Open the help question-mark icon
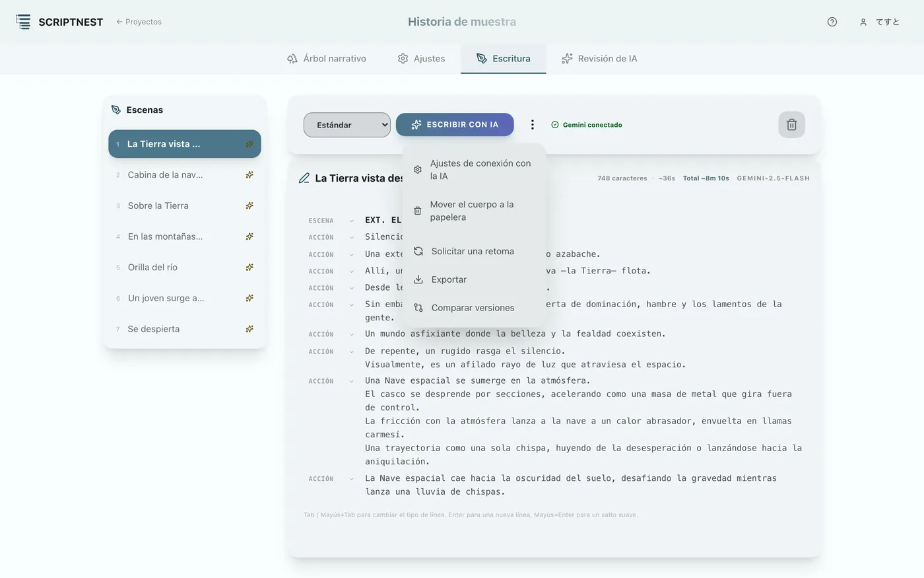 click(x=832, y=22)
